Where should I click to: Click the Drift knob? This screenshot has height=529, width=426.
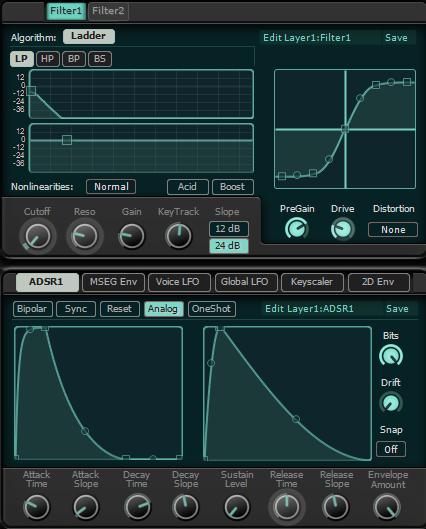391,403
